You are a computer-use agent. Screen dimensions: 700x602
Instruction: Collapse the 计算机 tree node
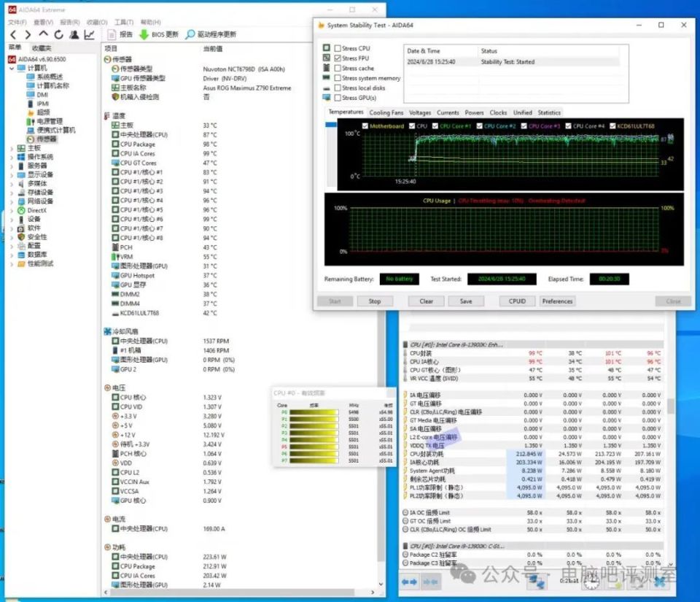coord(12,69)
